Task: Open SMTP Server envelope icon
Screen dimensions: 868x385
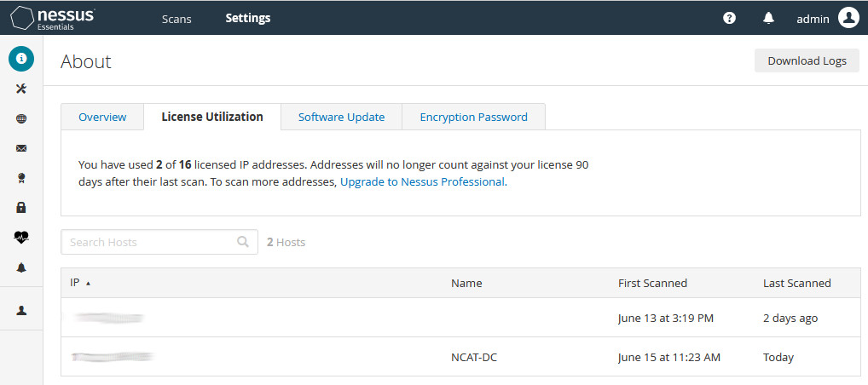Action: click(x=21, y=148)
